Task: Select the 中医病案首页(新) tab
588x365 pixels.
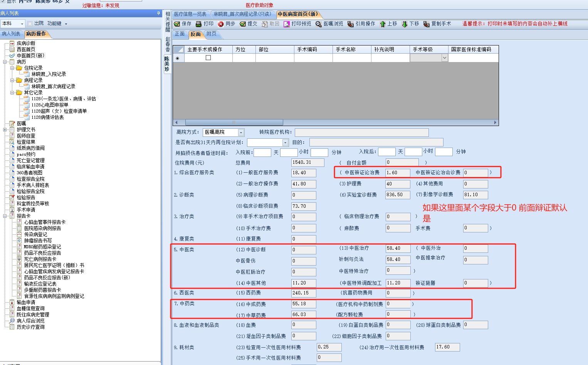Action: coord(298,14)
